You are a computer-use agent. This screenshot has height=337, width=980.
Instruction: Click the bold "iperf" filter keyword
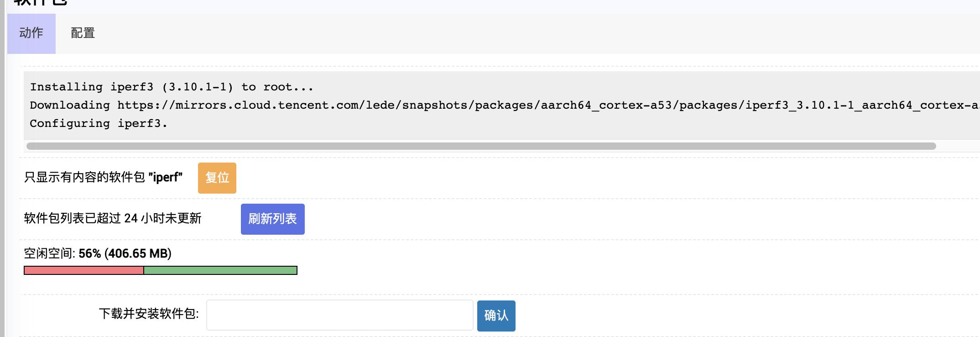pos(166,177)
